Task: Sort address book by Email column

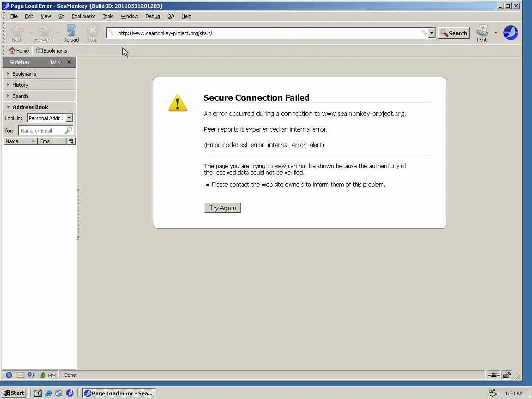Action: click(52, 141)
